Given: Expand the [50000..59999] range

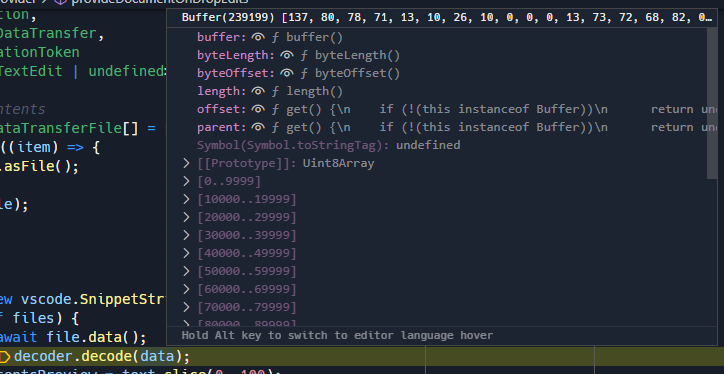Looking at the screenshot, I should coord(186,271).
